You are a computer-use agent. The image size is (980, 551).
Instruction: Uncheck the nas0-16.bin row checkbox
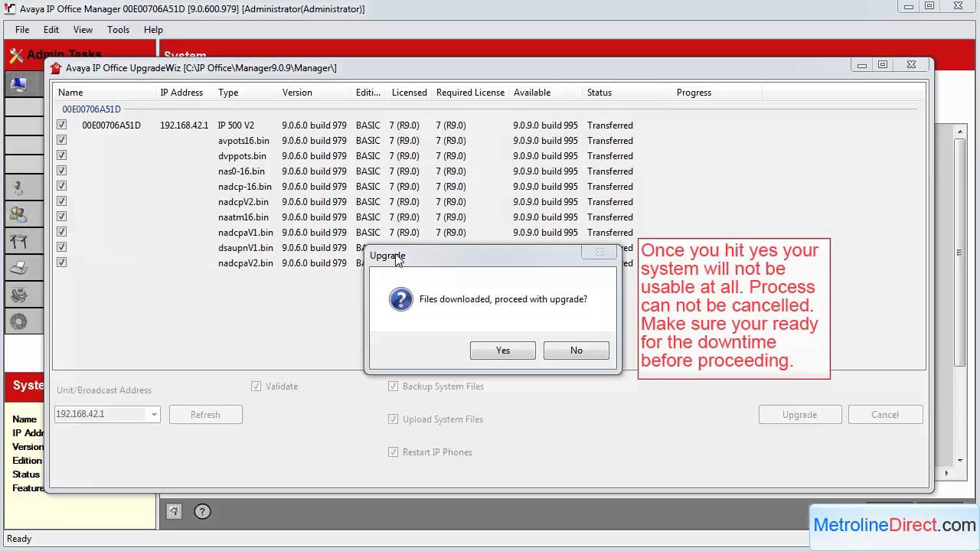(x=61, y=171)
